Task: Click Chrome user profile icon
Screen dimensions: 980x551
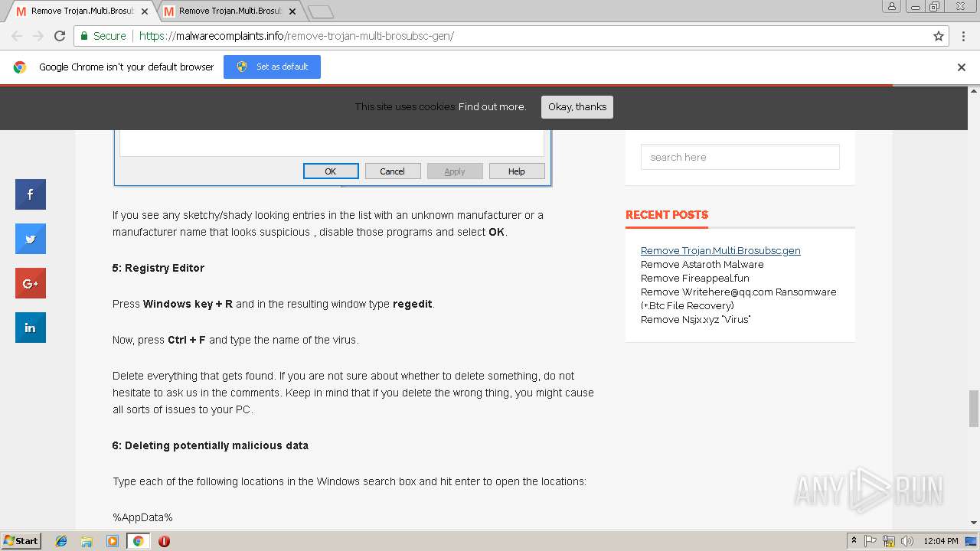Action: click(x=891, y=6)
